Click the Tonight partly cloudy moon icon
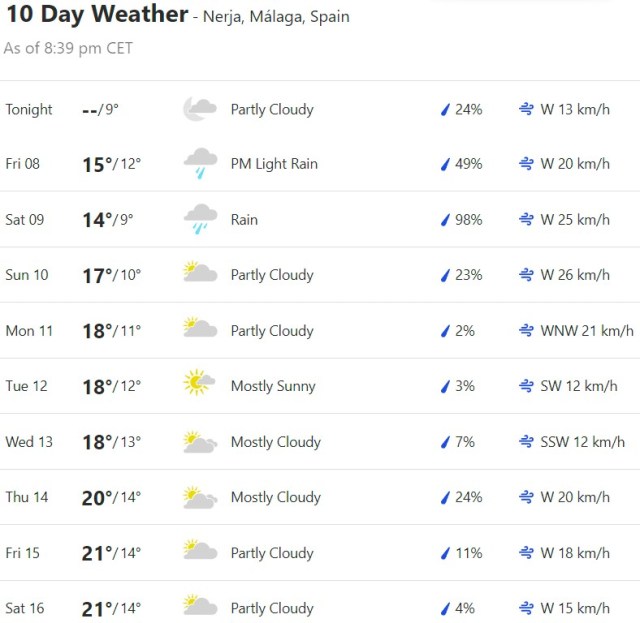The image size is (640, 623). pyautogui.click(x=199, y=109)
